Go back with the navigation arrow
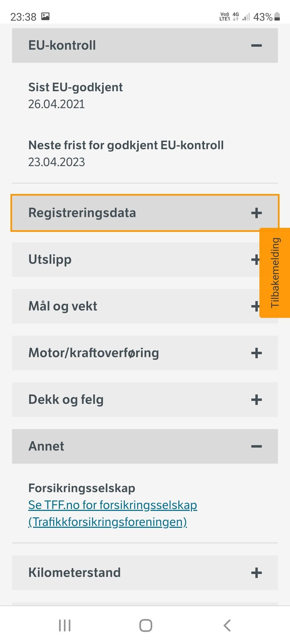The height and width of the screenshot is (644, 290). tap(227, 625)
